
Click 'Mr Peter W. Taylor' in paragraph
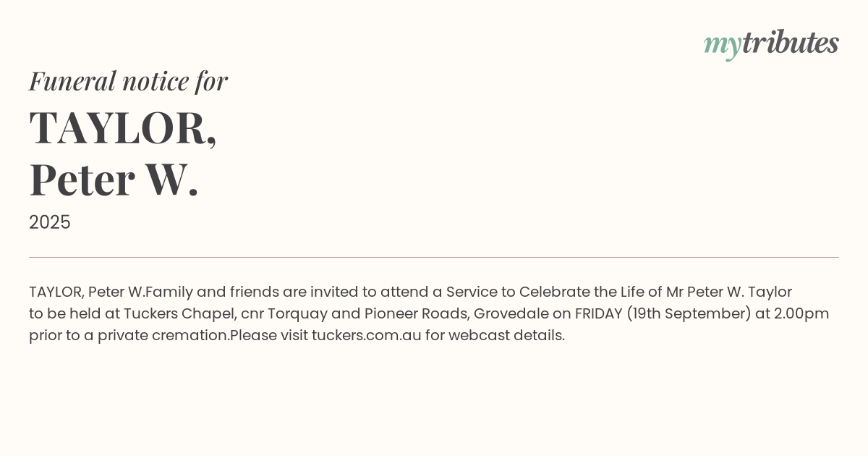730,292
